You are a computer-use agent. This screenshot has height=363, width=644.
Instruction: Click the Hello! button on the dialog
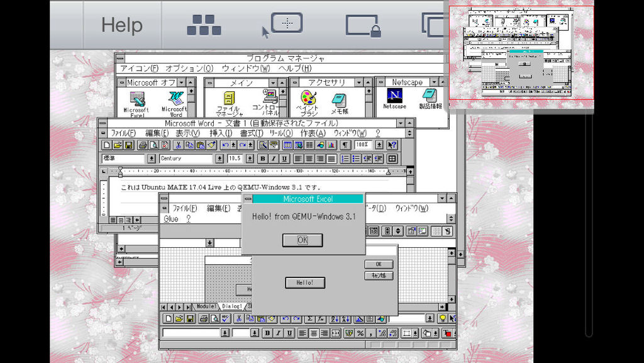click(x=305, y=282)
